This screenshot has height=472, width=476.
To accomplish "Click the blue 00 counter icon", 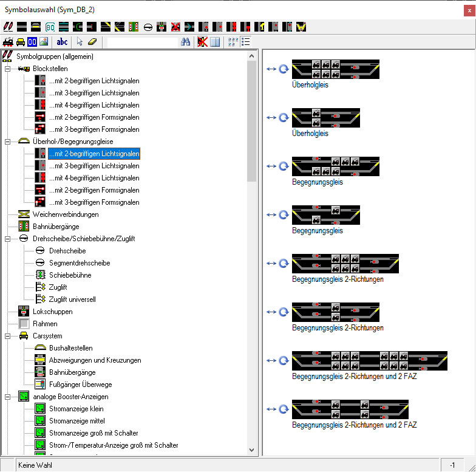I will coord(32,42).
